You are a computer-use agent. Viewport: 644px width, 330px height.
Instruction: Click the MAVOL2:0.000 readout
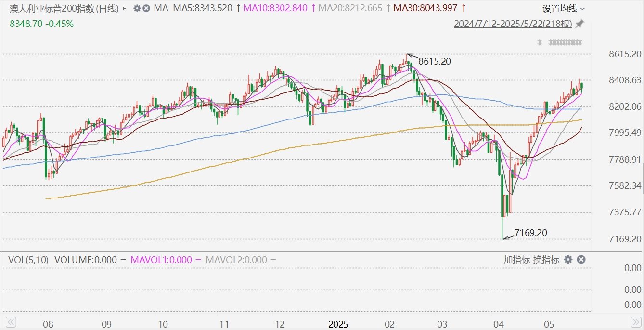[236, 260]
